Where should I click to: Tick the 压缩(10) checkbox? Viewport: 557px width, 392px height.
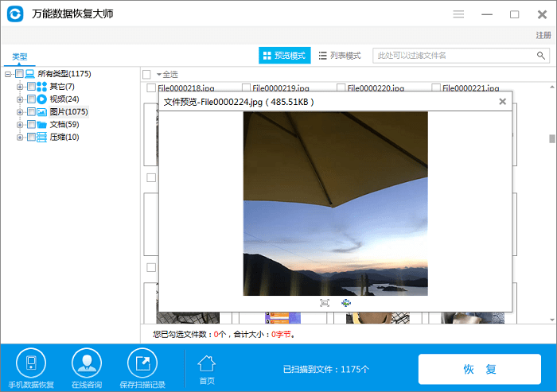tap(31, 137)
